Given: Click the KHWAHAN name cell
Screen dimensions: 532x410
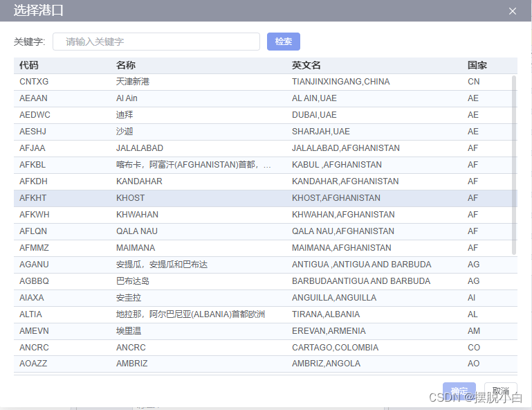Looking at the screenshot, I should click(x=137, y=215).
